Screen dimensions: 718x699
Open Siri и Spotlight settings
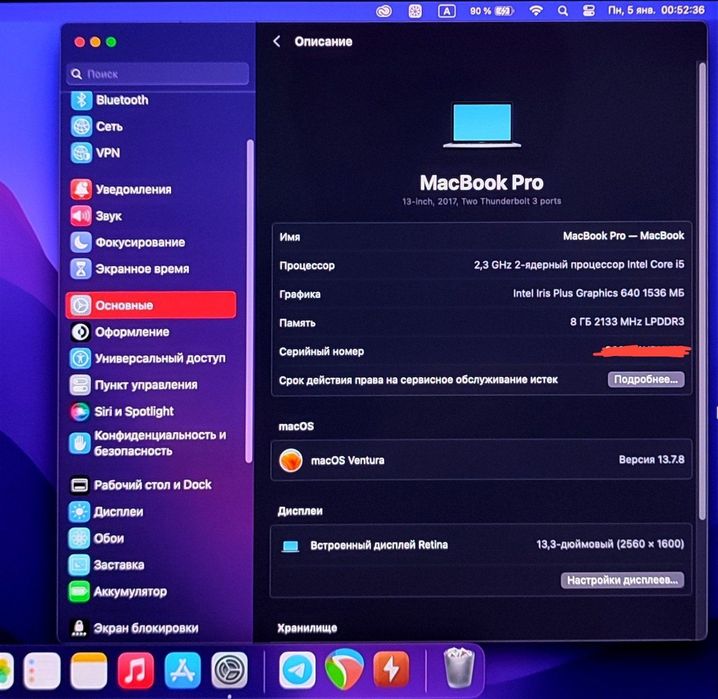coord(122,412)
